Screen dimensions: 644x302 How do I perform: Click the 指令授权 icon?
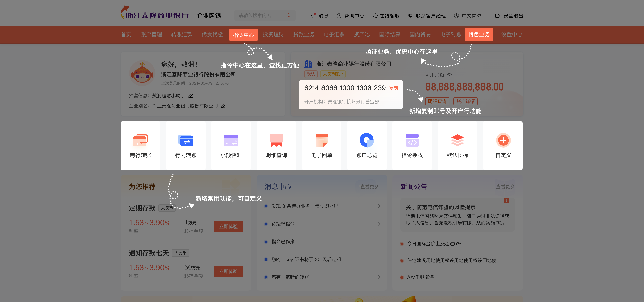(412, 140)
